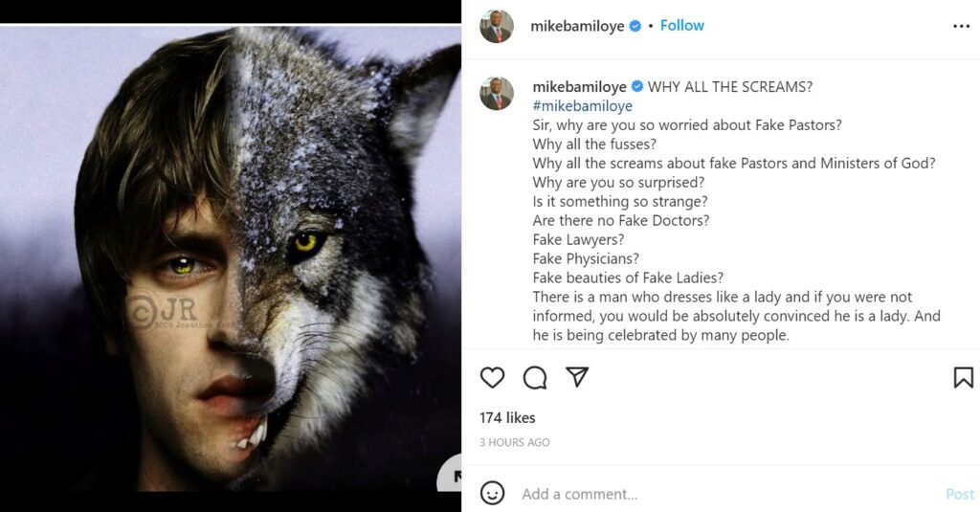Open the three-dot more options menu

[961, 27]
